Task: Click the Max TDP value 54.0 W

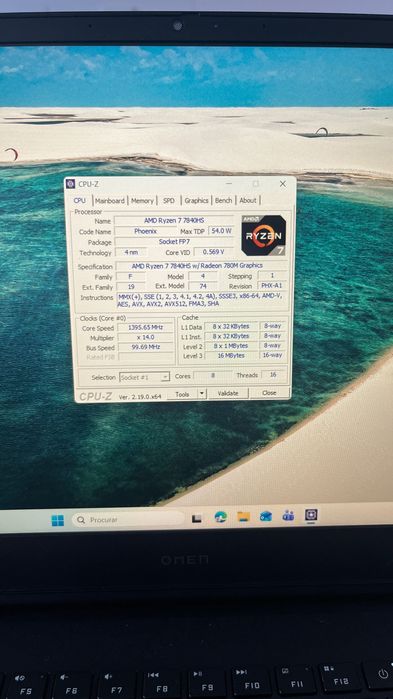Action: [221, 231]
